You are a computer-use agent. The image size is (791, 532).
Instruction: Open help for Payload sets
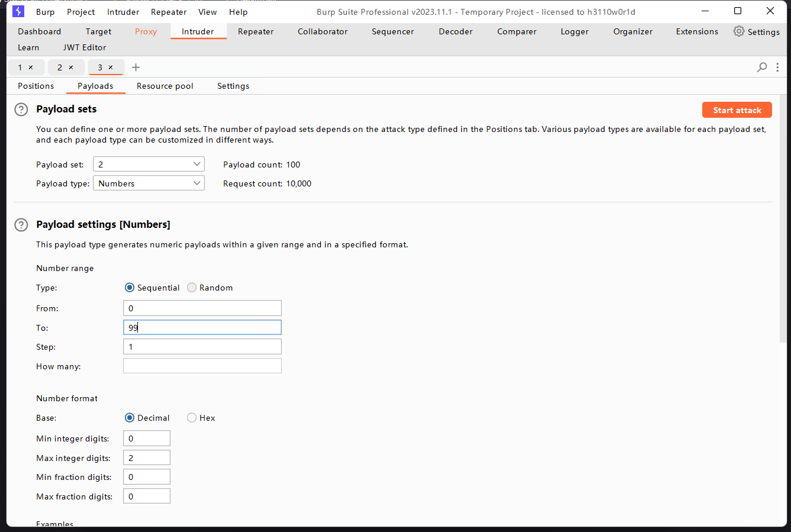[21, 109]
